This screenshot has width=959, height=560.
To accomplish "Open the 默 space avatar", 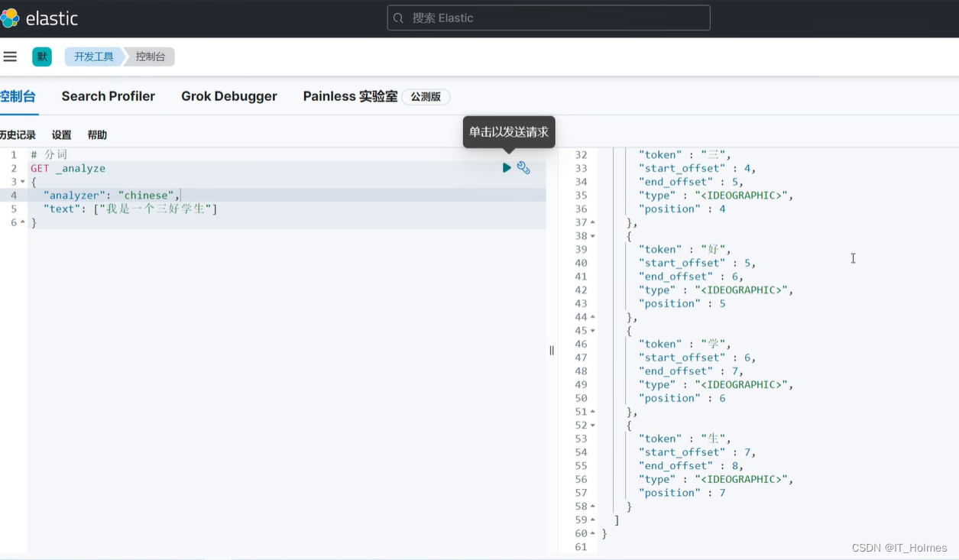I will pyautogui.click(x=42, y=57).
